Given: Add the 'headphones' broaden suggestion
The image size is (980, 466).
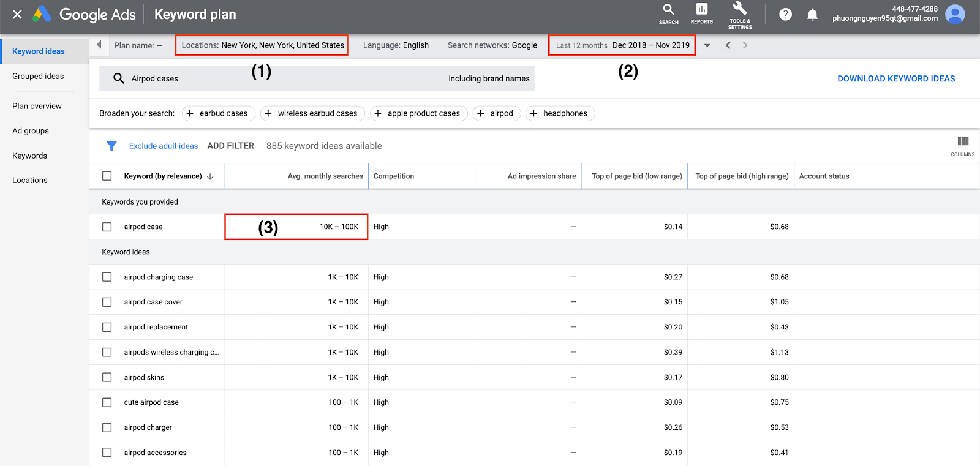Looking at the screenshot, I should [560, 113].
